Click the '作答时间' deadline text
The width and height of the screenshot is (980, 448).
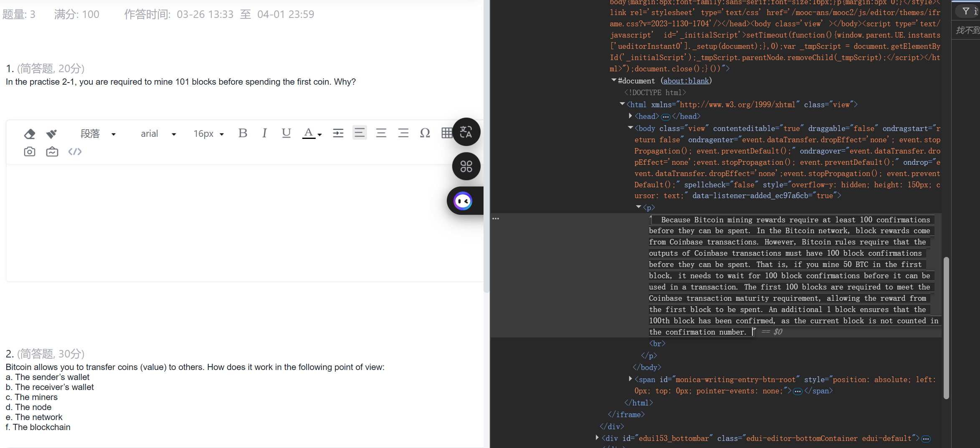[x=219, y=15]
